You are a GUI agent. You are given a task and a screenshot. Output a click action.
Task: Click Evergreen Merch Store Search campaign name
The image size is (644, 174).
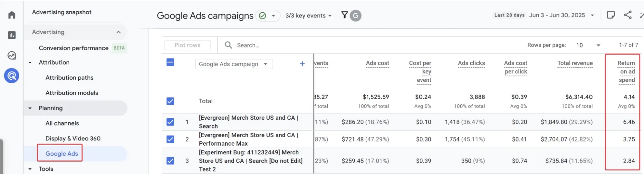(248, 122)
